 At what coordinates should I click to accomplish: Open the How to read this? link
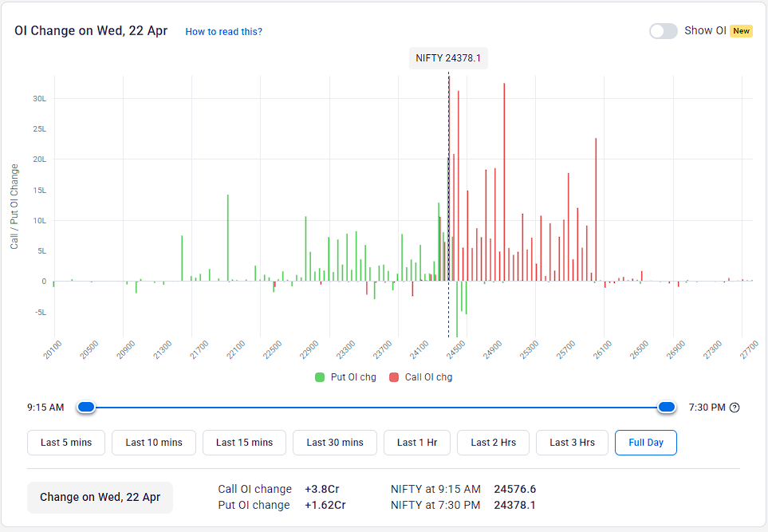click(x=223, y=31)
